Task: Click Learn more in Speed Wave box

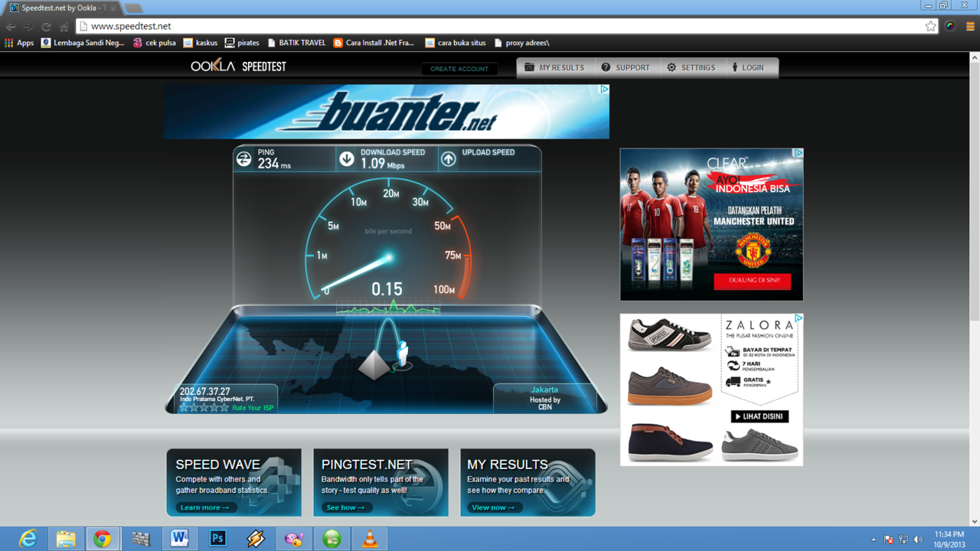Action: coord(206,507)
